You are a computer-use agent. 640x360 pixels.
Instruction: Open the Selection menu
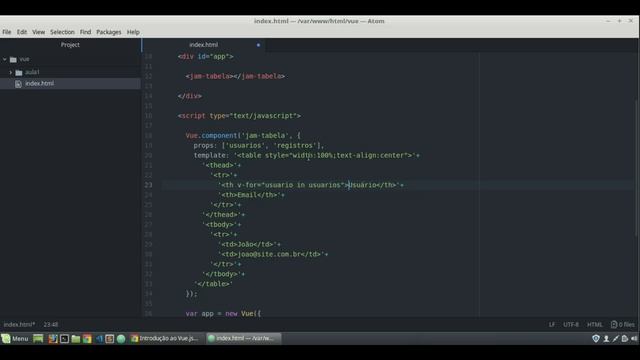tap(62, 32)
